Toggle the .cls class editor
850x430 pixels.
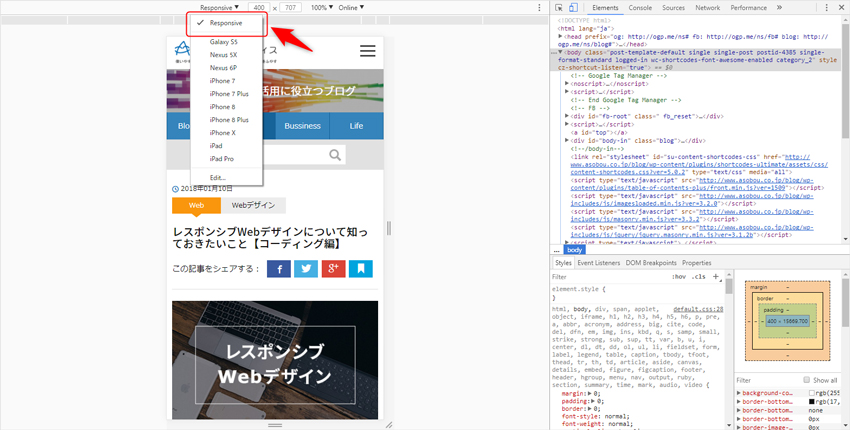[x=698, y=277]
